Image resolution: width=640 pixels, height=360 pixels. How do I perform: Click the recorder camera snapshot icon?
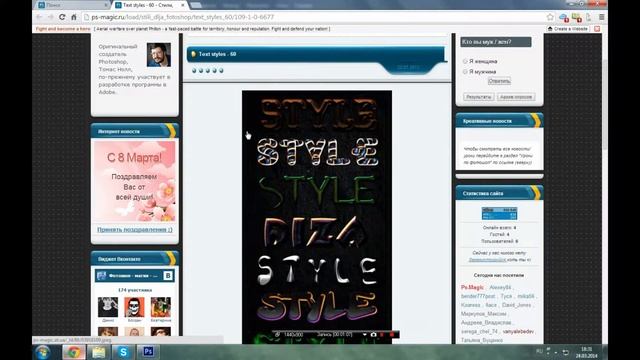[x=373, y=334]
